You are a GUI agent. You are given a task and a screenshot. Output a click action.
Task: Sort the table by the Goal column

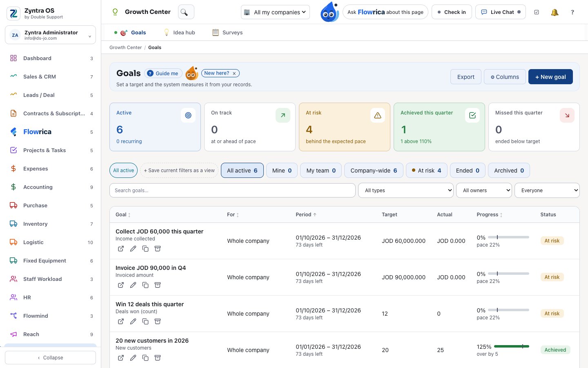point(123,215)
